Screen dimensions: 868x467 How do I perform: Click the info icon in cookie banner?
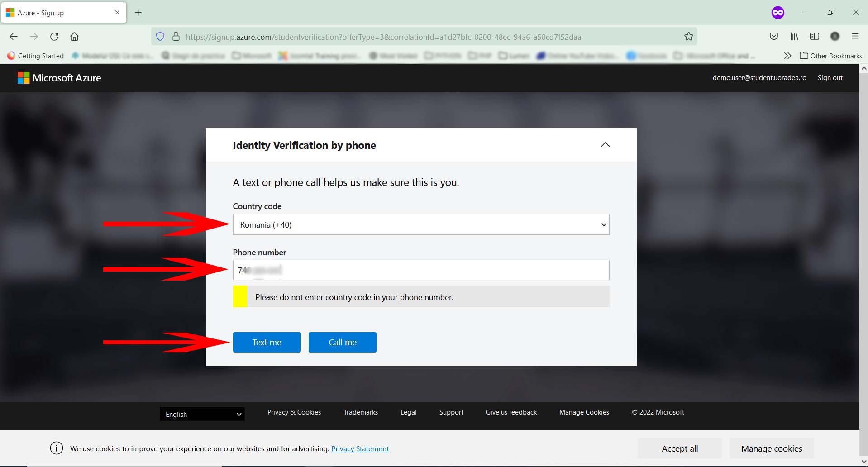point(57,448)
